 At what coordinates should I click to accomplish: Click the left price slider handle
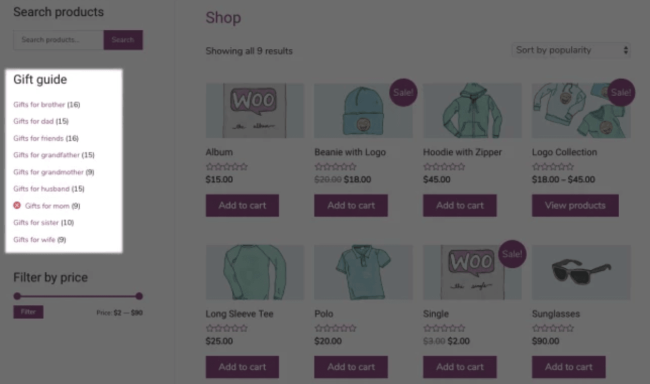[17, 296]
